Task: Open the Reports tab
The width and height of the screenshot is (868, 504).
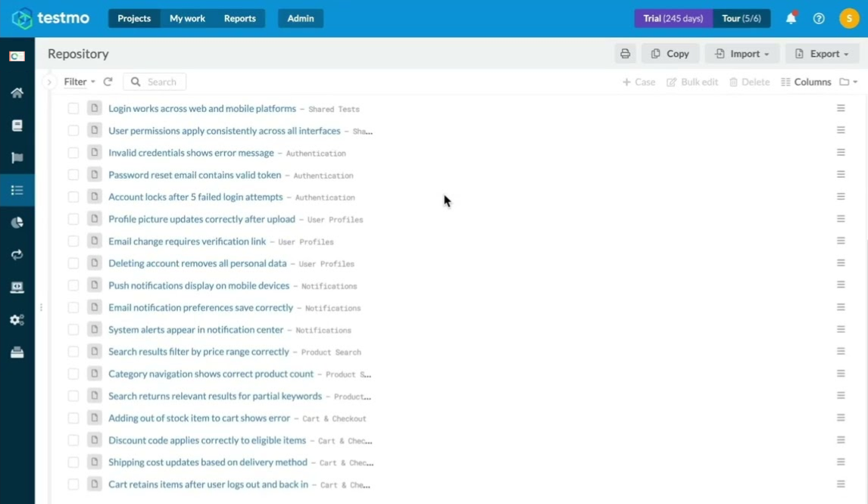Action: 239,18
